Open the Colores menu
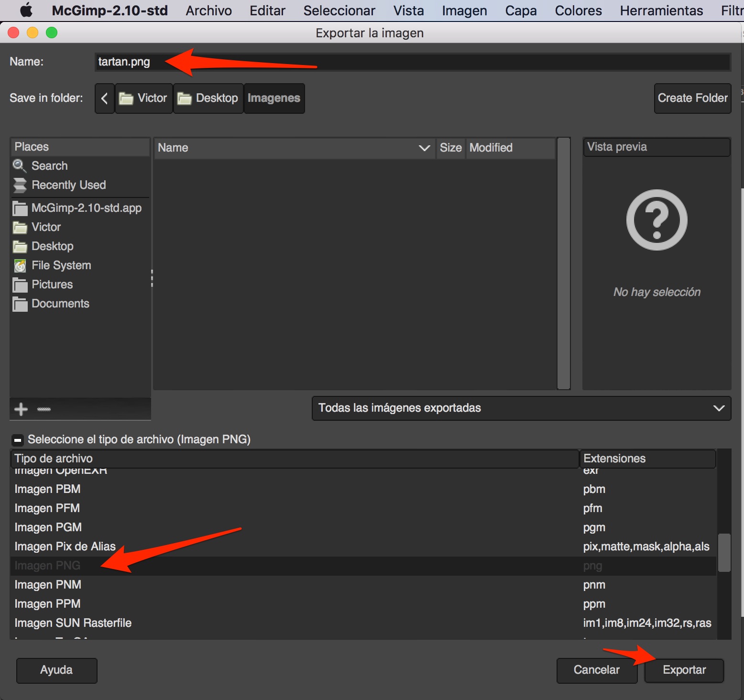Viewport: 744px width, 700px height. 578,11
